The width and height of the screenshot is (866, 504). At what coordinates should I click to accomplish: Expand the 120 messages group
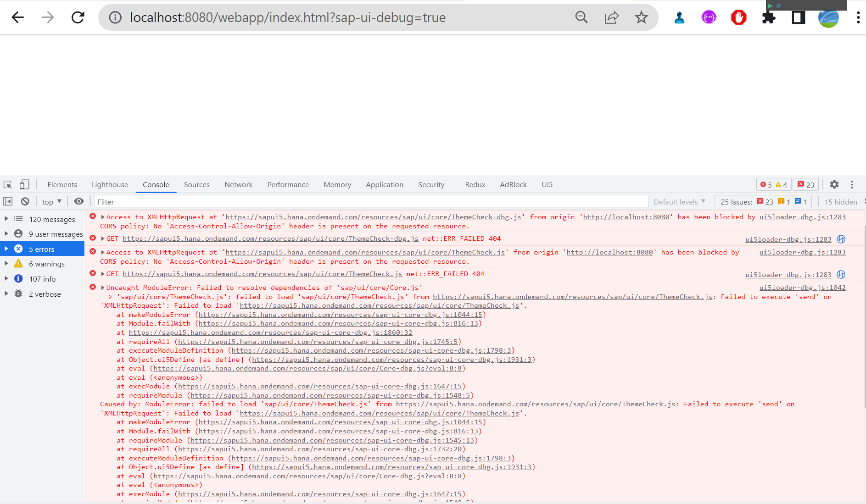point(6,219)
